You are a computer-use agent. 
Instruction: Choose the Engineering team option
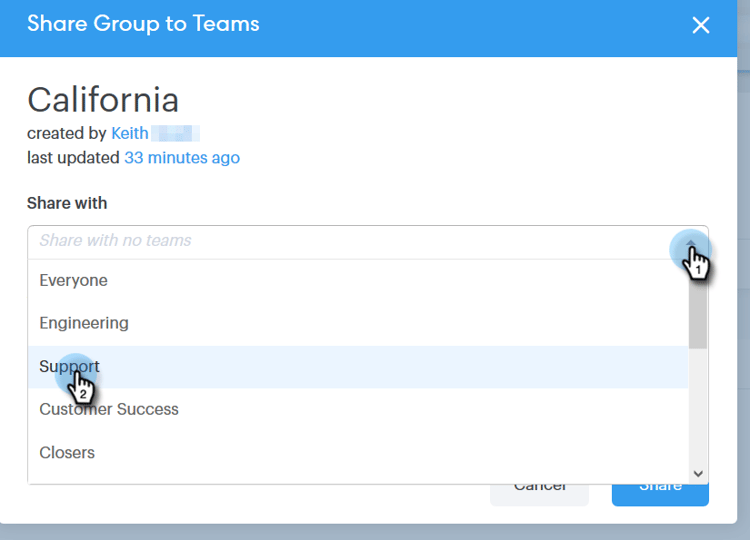tap(84, 323)
